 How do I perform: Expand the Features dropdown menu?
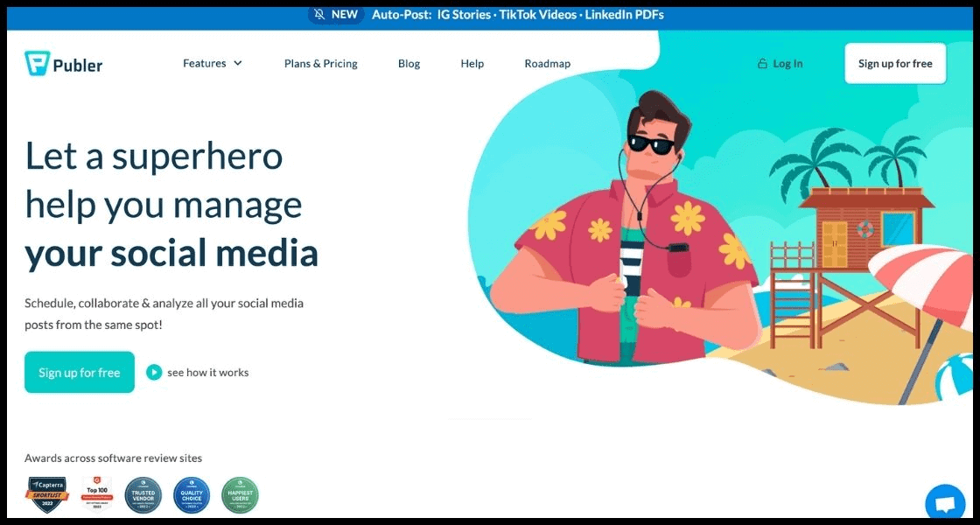(x=205, y=63)
